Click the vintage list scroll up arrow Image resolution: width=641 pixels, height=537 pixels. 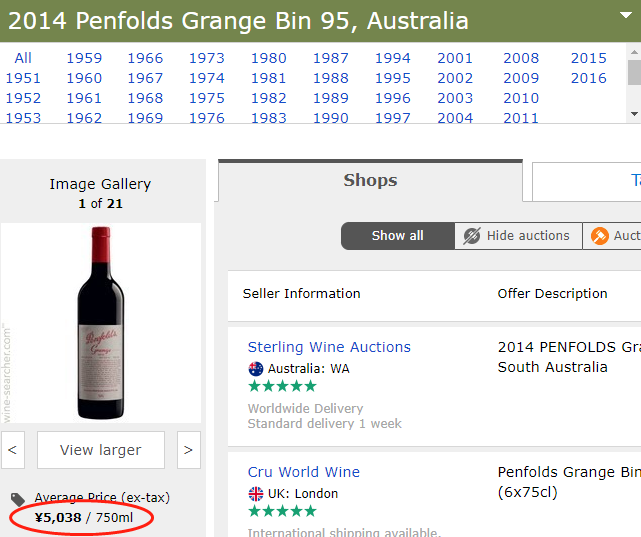point(634,52)
